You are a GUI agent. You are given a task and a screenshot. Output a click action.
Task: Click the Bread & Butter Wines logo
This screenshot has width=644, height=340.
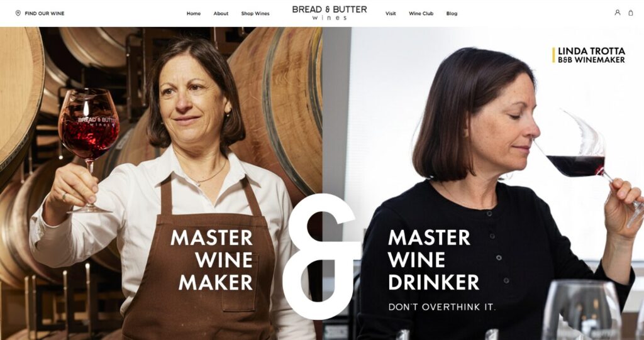pos(330,13)
